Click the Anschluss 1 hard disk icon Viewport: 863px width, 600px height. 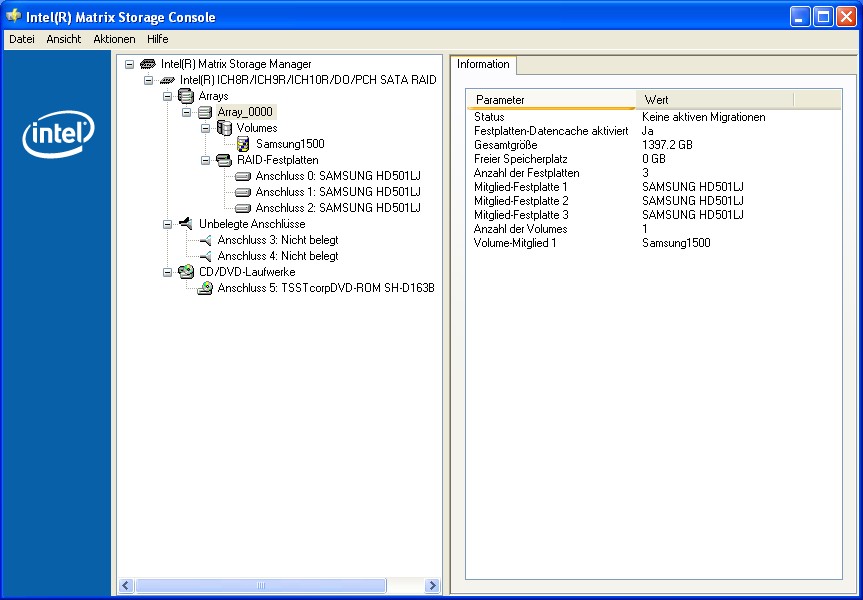coord(243,193)
